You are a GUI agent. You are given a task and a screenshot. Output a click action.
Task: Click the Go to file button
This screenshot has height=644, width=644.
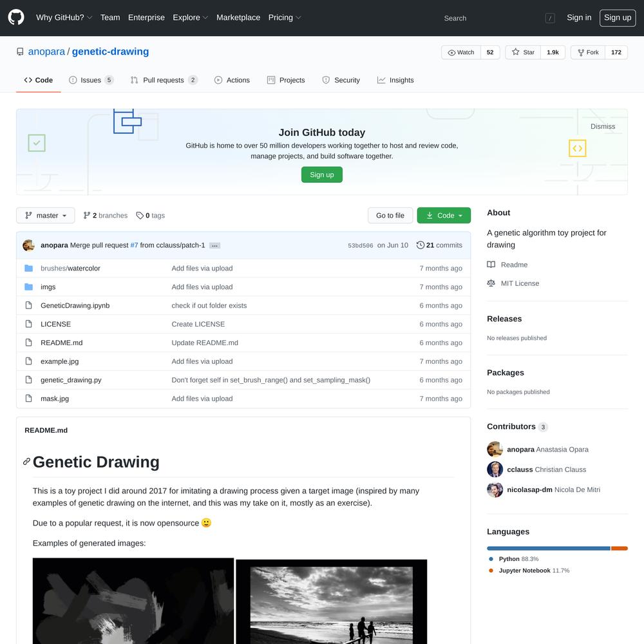390,215
